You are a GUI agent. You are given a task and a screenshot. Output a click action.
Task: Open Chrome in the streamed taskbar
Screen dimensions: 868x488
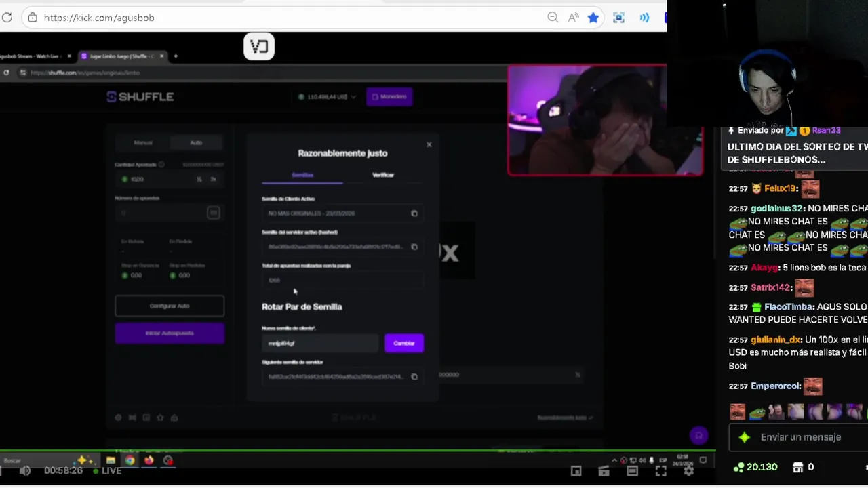click(x=130, y=461)
